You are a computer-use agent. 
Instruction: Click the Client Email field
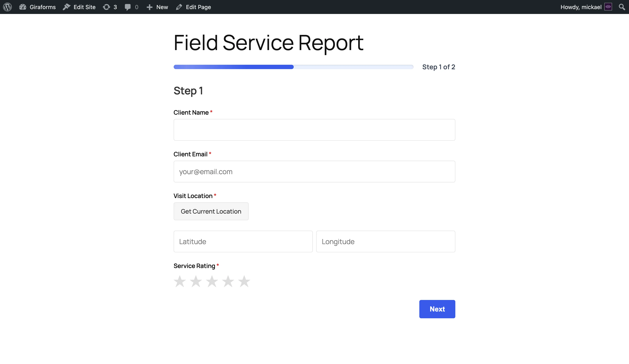[x=314, y=171]
